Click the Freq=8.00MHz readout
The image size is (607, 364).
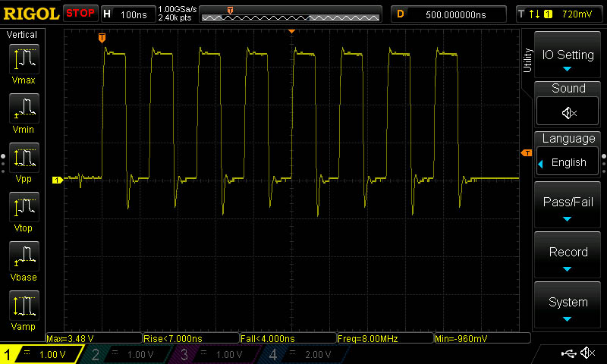tap(385, 338)
